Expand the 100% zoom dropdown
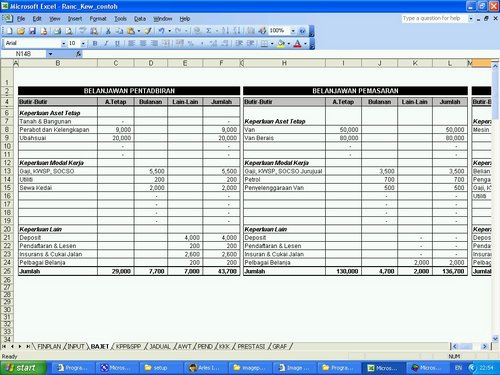Screen dimensions: 500x375 click(x=293, y=31)
